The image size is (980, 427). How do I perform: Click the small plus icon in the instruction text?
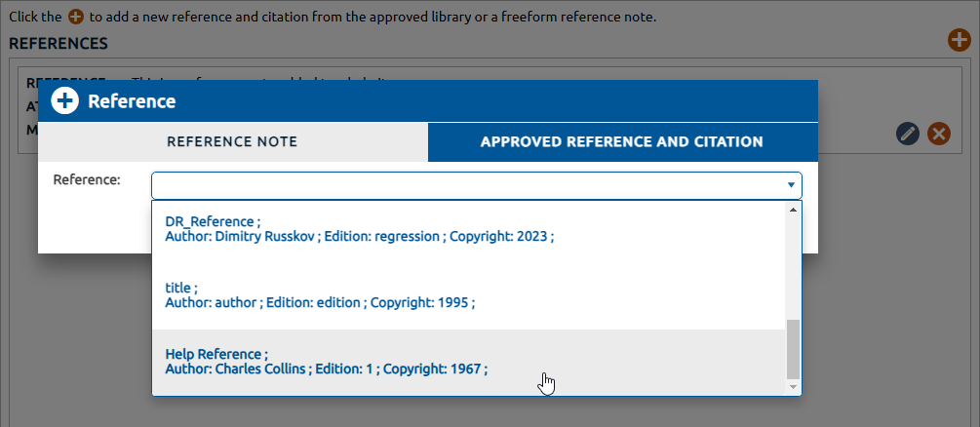pyautogui.click(x=76, y=19)
